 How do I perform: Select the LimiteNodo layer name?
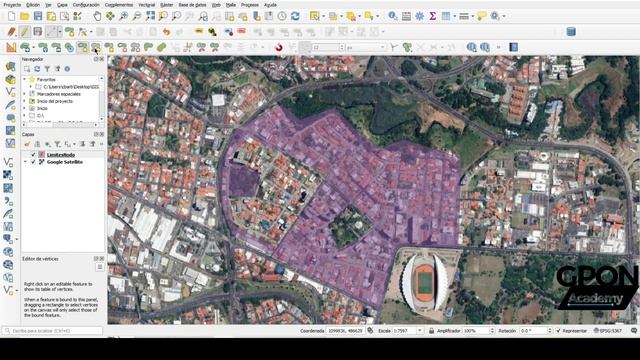click(61, 155)
